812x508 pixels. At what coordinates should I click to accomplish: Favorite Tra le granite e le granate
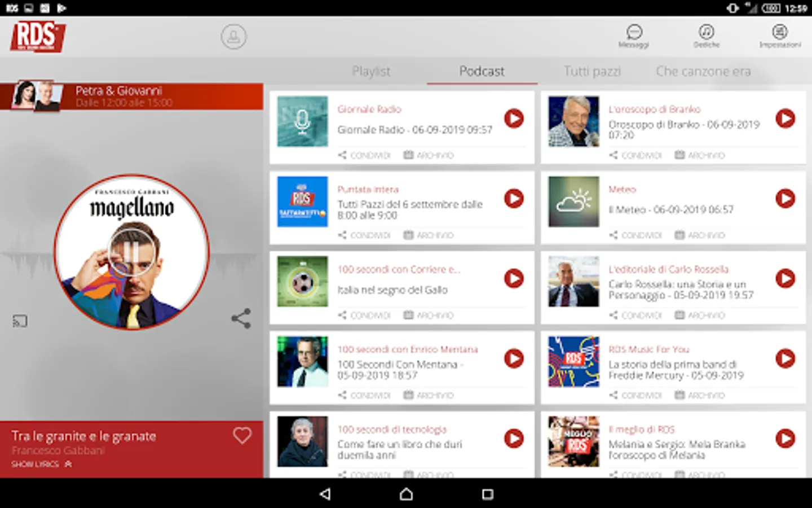click(x=242, y=435)
